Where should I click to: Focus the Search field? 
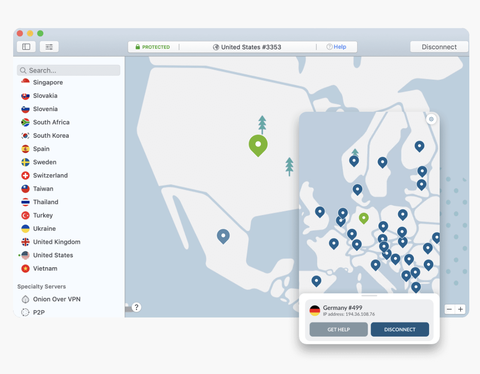pos(69,70)
